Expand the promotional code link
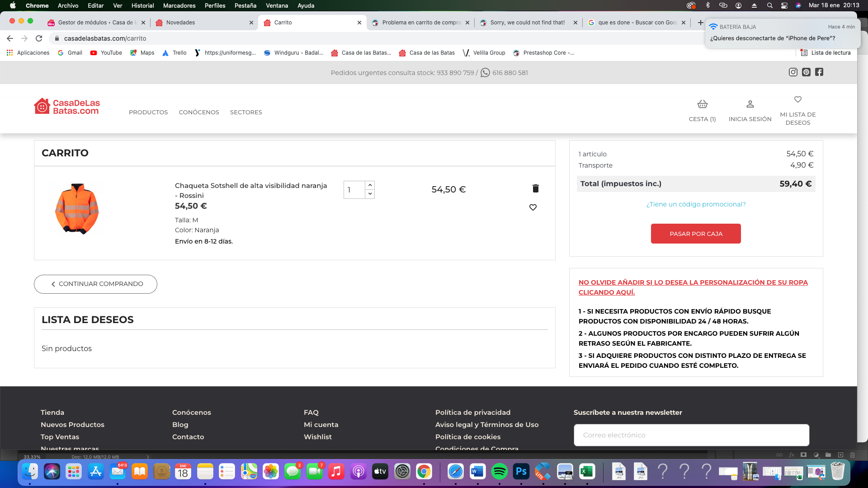Viewport: 868px width, 488px height. pyautogui.click(x=696, y=204)
